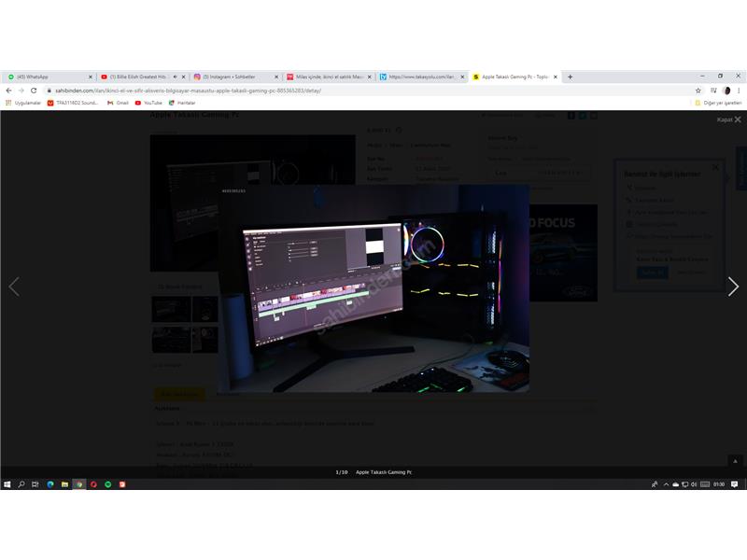Viewport: 747px width, 560px height.
Task: Mute the Billie Eilish tab audio icon
Action: (175, 77)
